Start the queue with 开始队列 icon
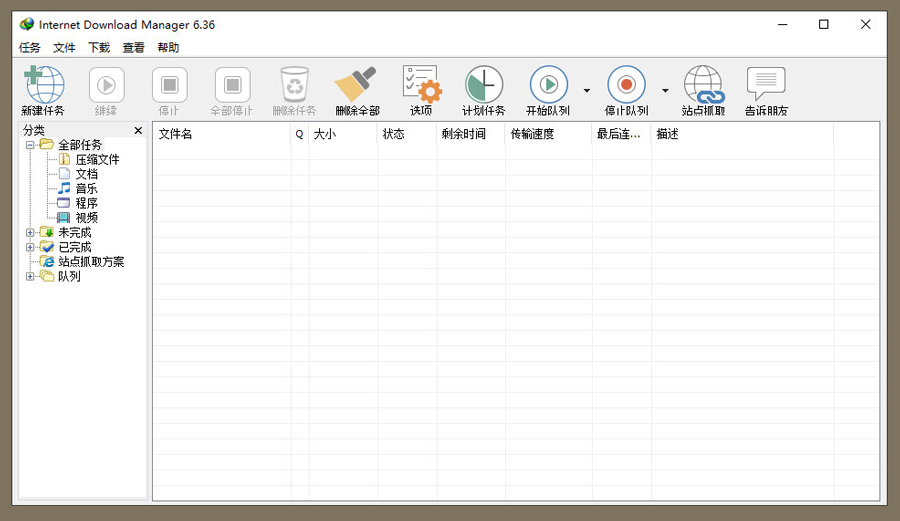 pos(548,86)
